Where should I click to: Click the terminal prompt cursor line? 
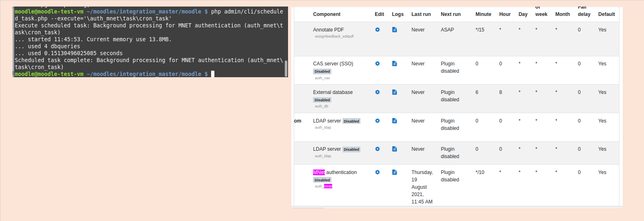pos(115,74)
